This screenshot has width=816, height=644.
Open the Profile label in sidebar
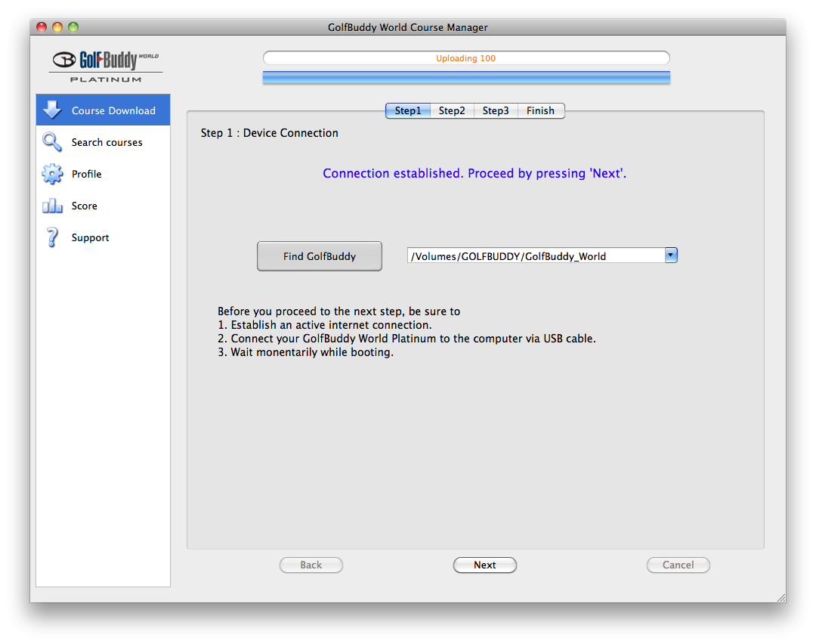click(x=86, y=174)
